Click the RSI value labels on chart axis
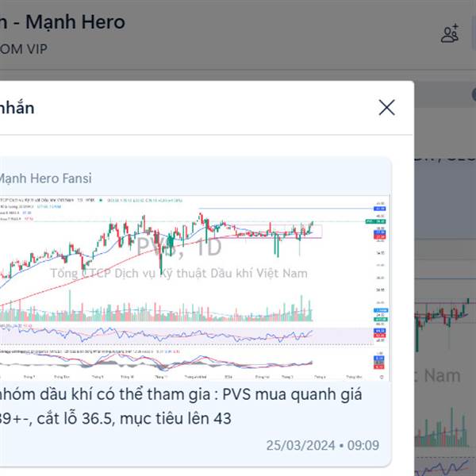Image resolution: width=476 pixels, height=476 pixels. (x=379, y=332)
